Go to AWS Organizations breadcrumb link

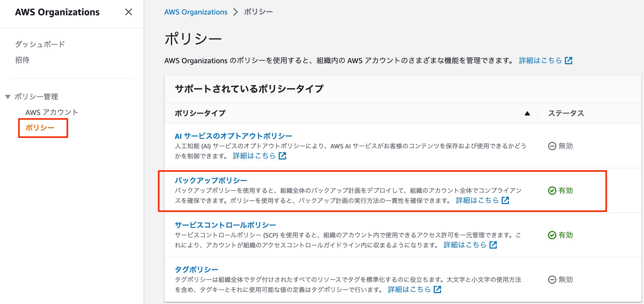[196, 12]
